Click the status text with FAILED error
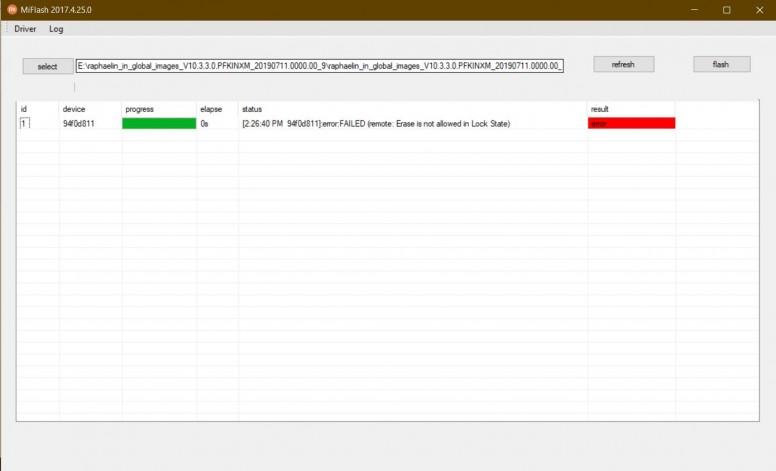Viewport: 776px width, 471px height. coord(376,124)
